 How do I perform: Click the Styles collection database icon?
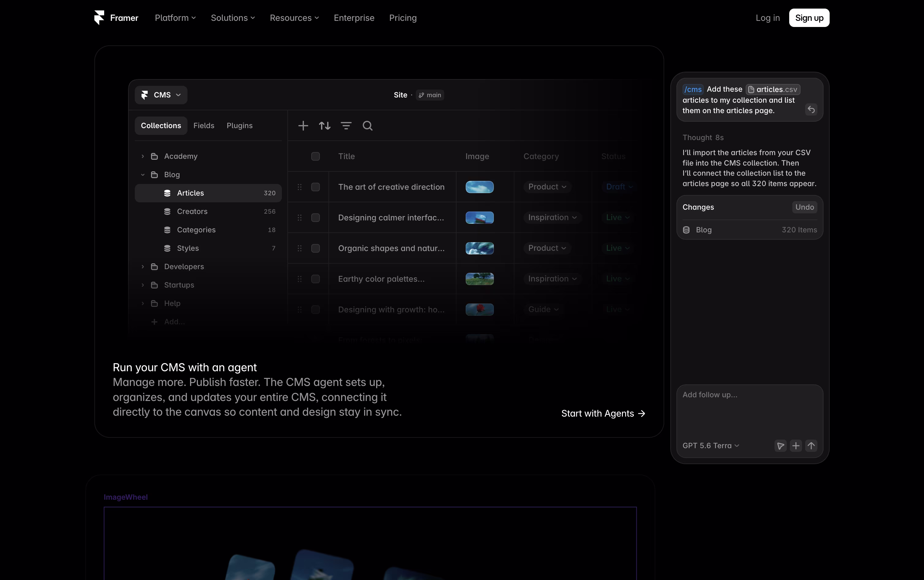[168, 248]
